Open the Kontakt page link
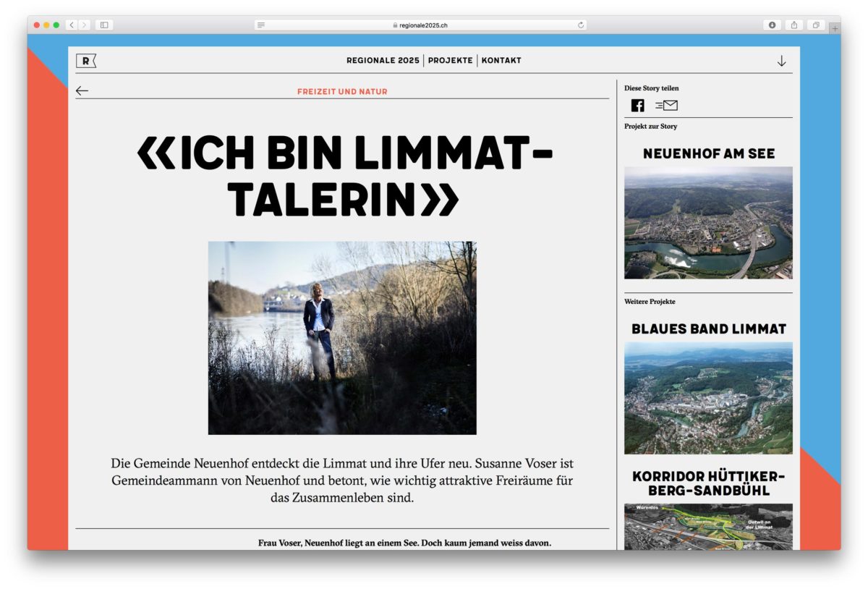This screenshot has height=589, width=868. pyautogui.click(x=501, y=61)
